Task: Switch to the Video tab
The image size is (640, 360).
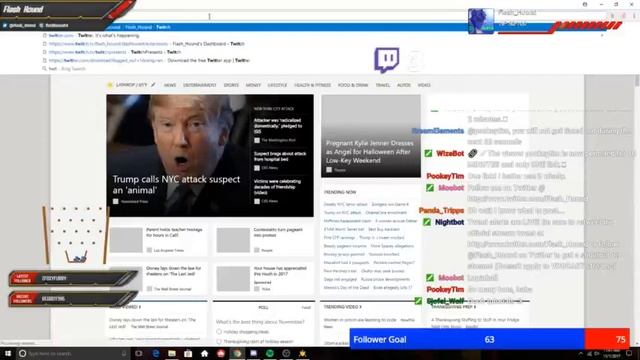Action: (424, 85)
